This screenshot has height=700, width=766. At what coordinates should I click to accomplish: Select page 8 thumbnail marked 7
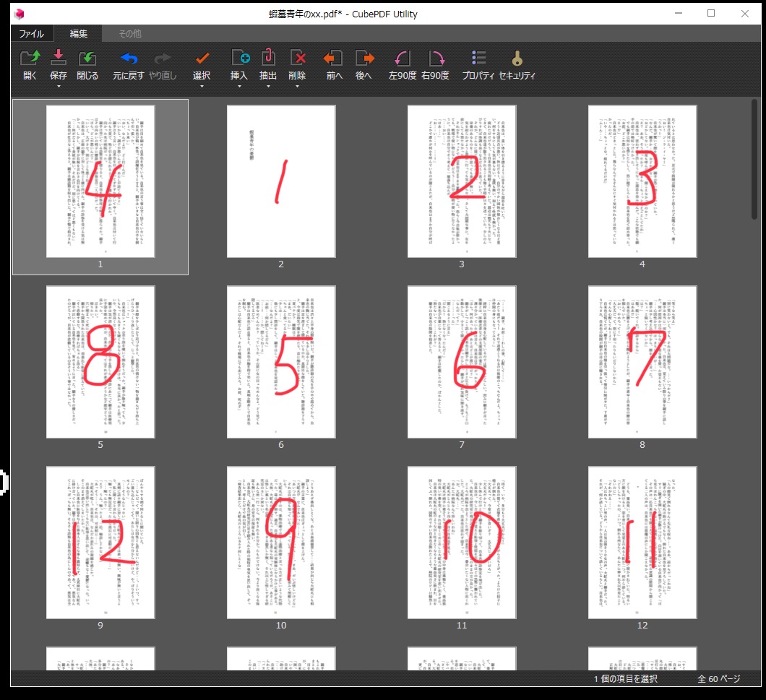pyautogui.click(x=642, y=362)
